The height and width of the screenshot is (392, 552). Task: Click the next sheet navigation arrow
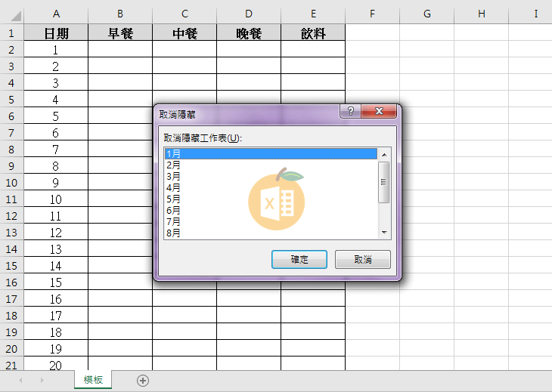(42, 381)
